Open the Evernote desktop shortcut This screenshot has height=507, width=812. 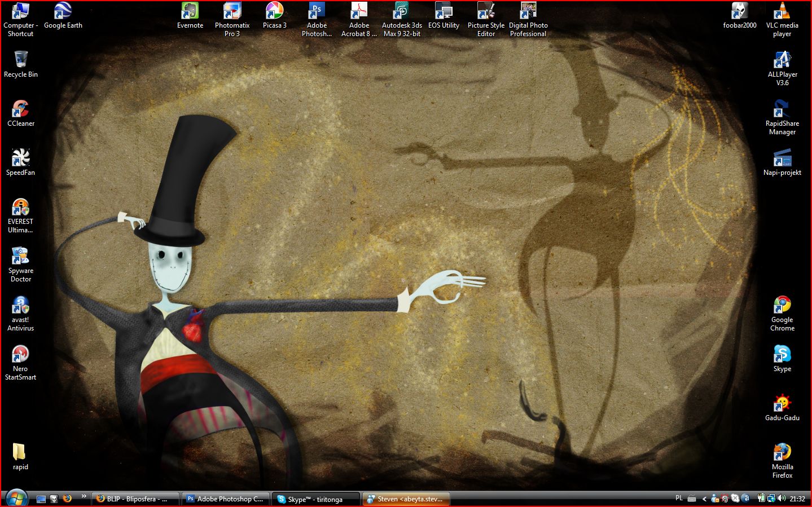(x=190, y=11)
